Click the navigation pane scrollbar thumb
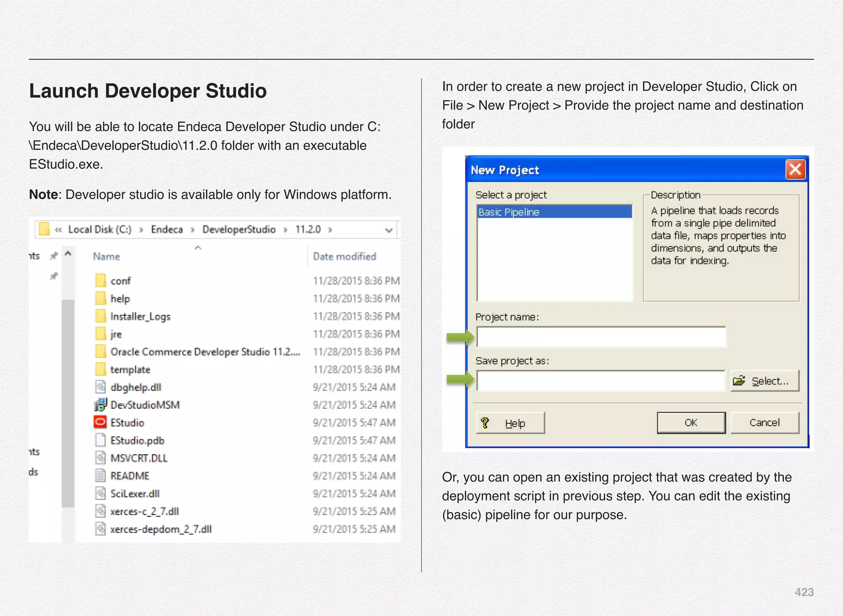The image size is (843, 616). pyautogui.click(x=68, y=404)
